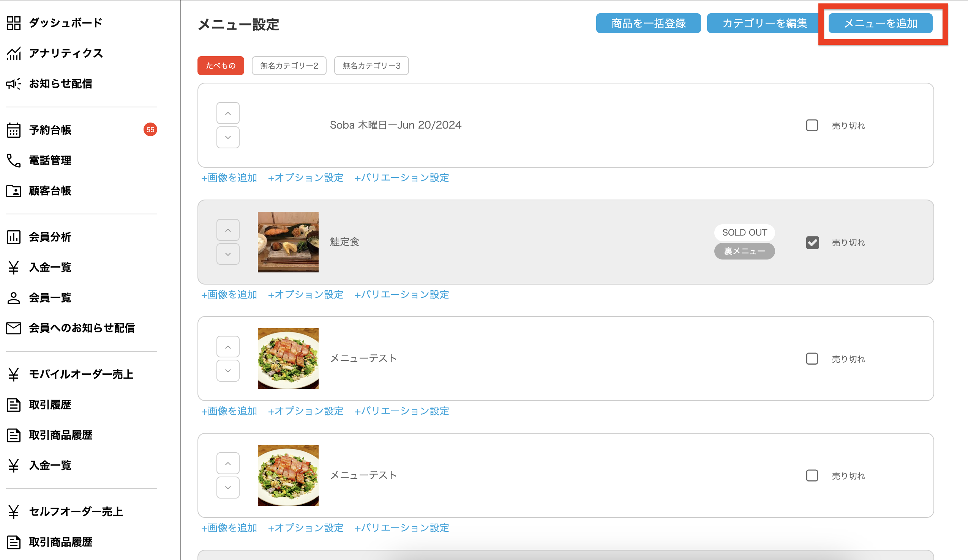Move first メニューテスト item down

click(228, 371)
